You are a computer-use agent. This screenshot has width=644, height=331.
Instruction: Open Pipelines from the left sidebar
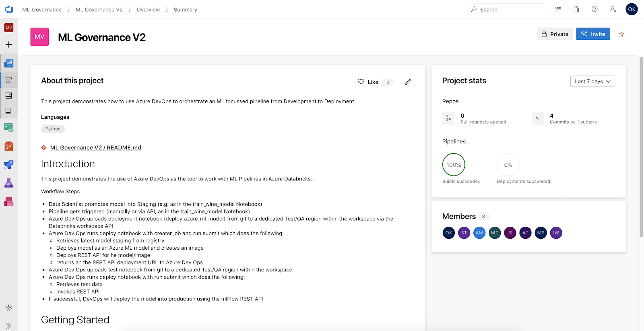[8, 165]
